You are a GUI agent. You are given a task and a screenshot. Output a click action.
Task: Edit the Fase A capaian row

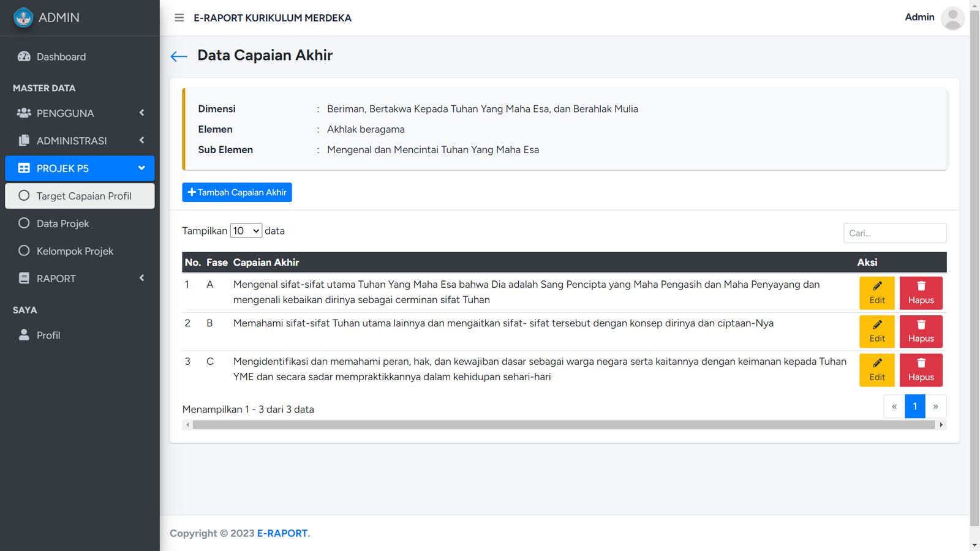click(876, 293)
